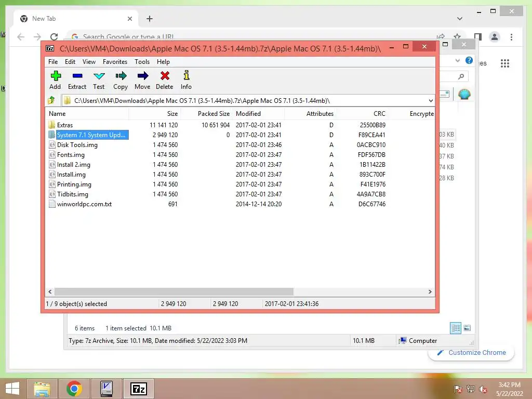Open the Mac emulator taskbar icon
Image resolution: width=532 pixels, height=399 pixels.
click(x=106, y=389)
